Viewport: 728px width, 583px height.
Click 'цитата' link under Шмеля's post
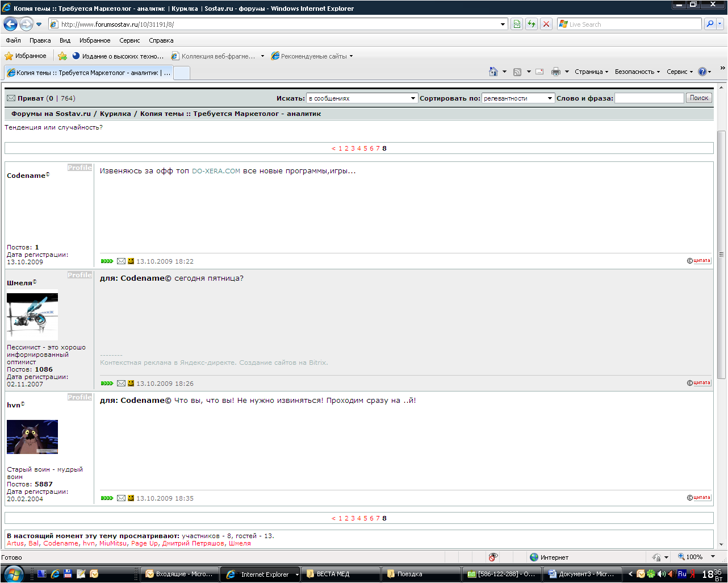701,383
